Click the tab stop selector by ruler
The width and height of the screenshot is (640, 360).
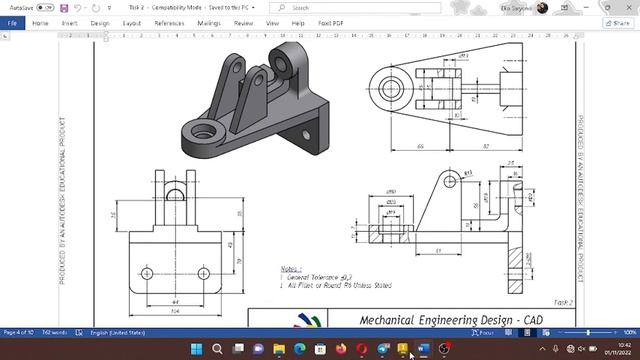click(5, 36)
